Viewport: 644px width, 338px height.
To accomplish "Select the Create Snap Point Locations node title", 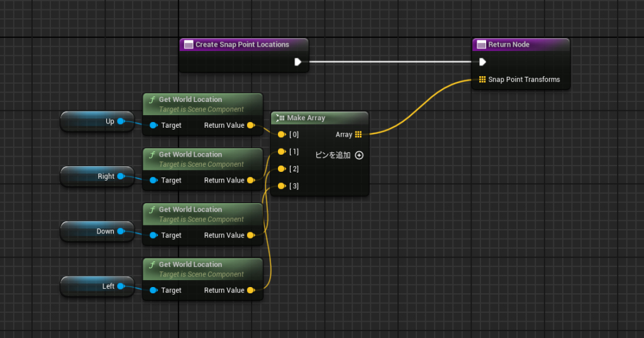I will click(x=242, y=45).
